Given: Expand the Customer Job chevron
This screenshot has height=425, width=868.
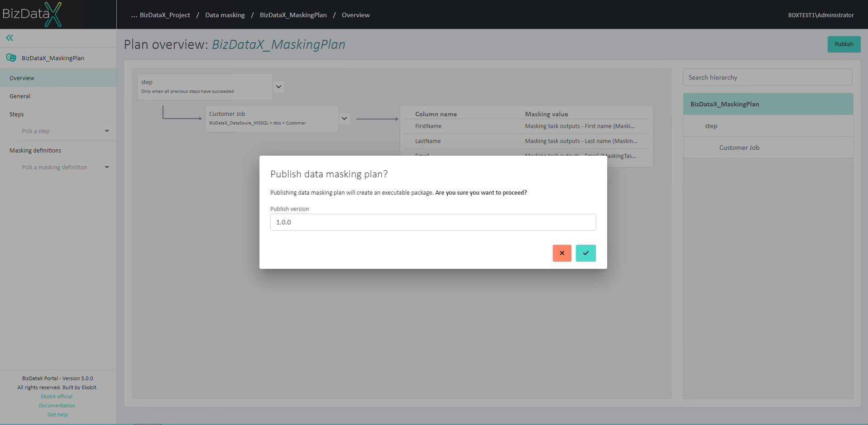Looking at the screenshot, I should (345, 119).
